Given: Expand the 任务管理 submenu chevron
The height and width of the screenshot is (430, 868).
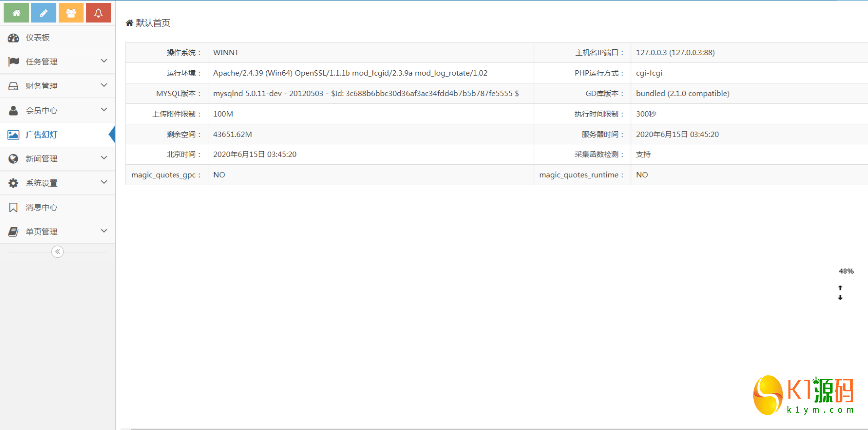Looking at the screenshot, I should [104, 61].
